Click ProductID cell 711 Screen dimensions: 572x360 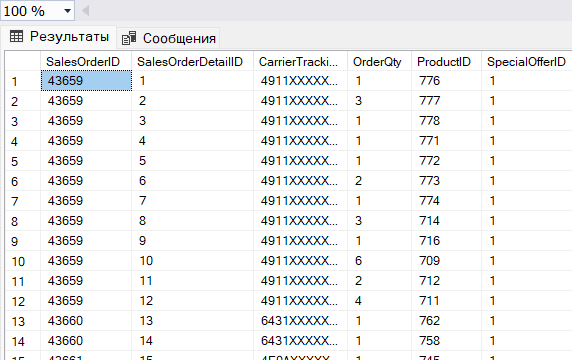[447, 301]
